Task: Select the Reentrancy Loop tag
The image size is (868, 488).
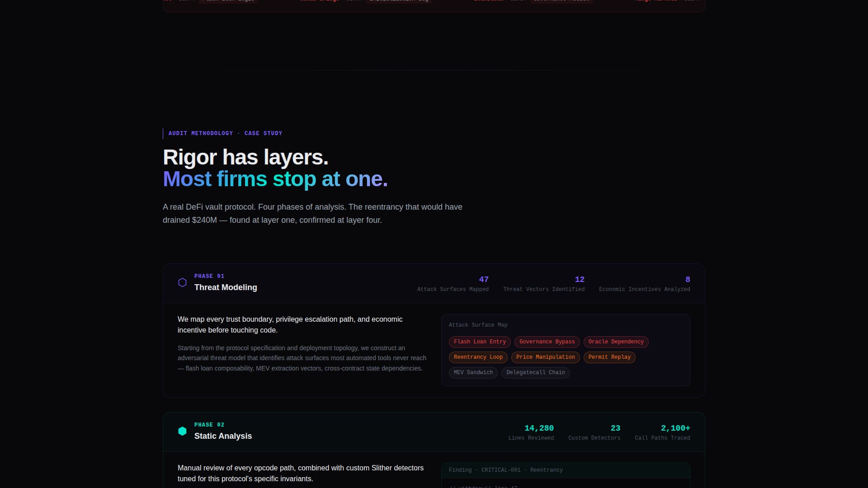Action: pyautogui.click(x=478, y=357)
